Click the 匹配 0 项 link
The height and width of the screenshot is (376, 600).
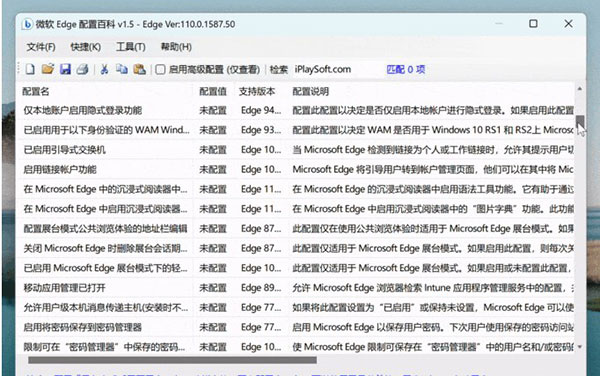(x=406, y=69)
